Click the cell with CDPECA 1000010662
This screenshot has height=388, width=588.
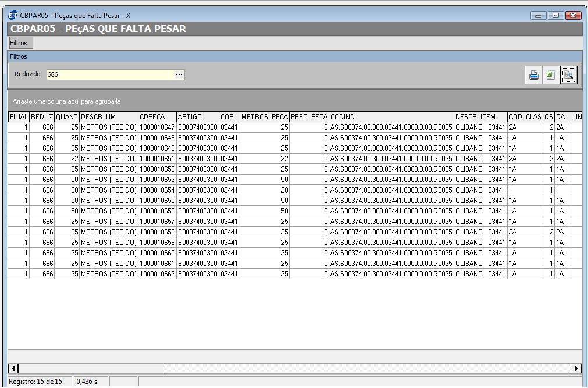157,274
